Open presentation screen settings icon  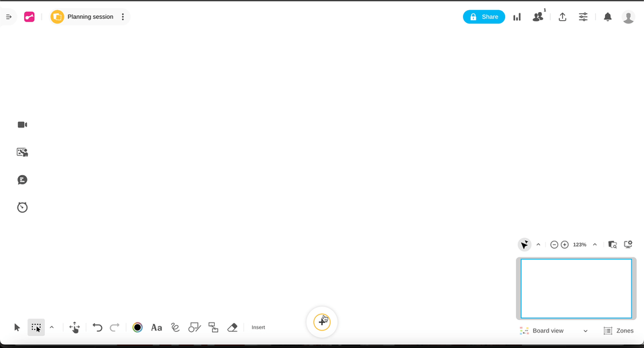(628, 245)
